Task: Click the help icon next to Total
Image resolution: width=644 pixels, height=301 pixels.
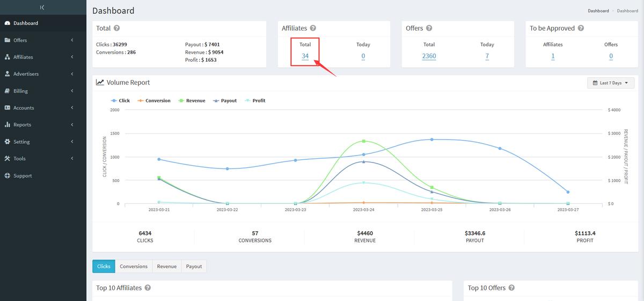Action: (117, 28)
